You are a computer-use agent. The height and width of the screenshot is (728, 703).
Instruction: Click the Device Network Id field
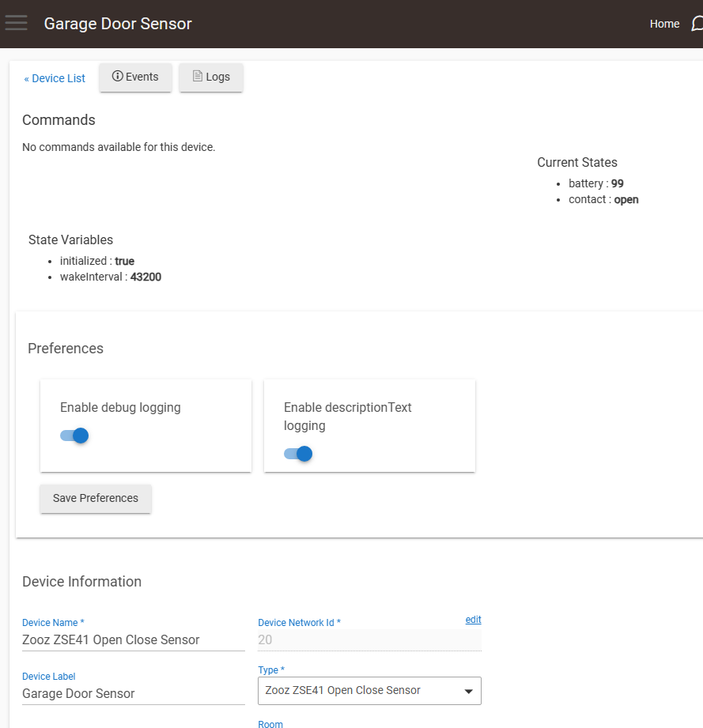(x=369, y=640)
